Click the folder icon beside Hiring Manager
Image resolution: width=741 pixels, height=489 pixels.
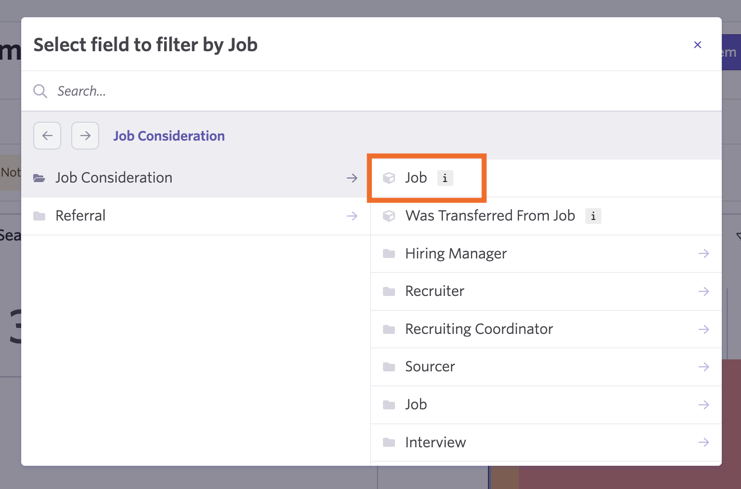[389, 254]
